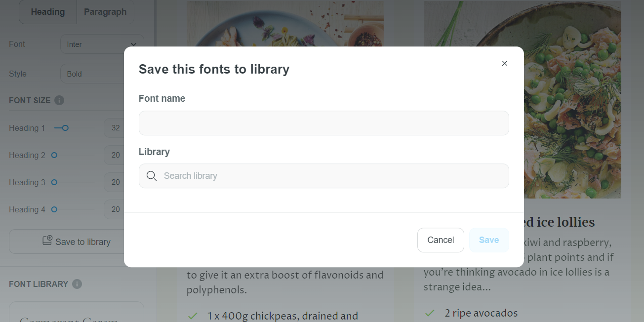Click the 'Library' label in dialog
This screenshot has height=322, width=644.
[x=154, y=152]
